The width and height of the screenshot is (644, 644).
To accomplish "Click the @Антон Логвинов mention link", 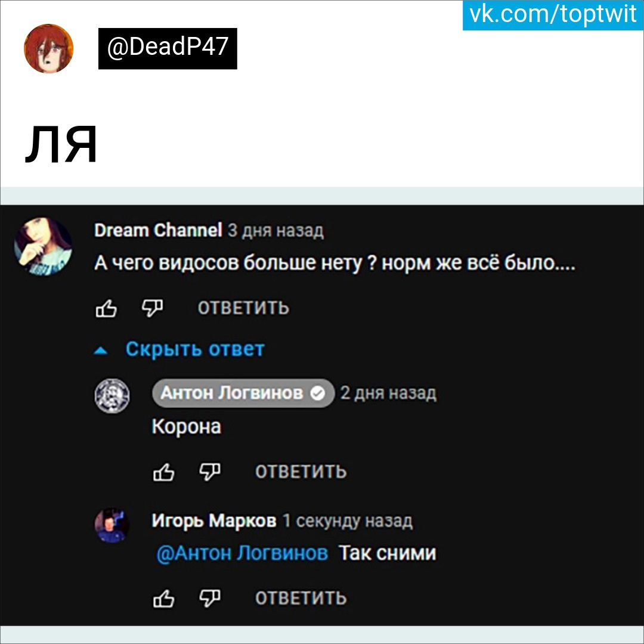I will [x=242, y=553].
